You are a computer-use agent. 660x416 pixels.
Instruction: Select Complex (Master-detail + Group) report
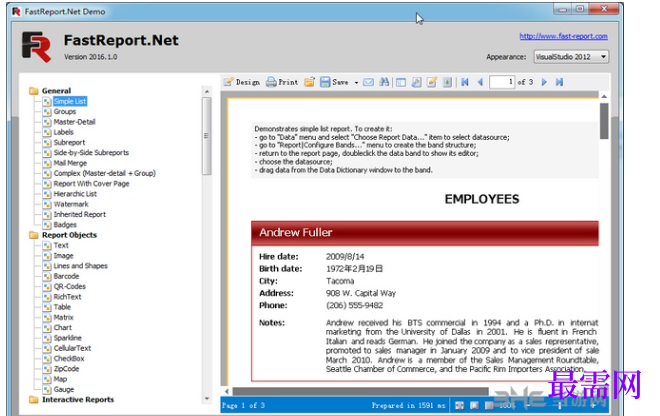(105, 173)
